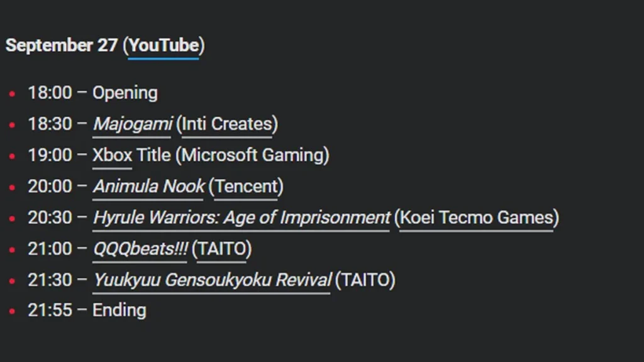The image size is (644, 362).
Task: Open Hyrule Warriors: Age of Imprisonment link
Action: [x=241, y=217]
